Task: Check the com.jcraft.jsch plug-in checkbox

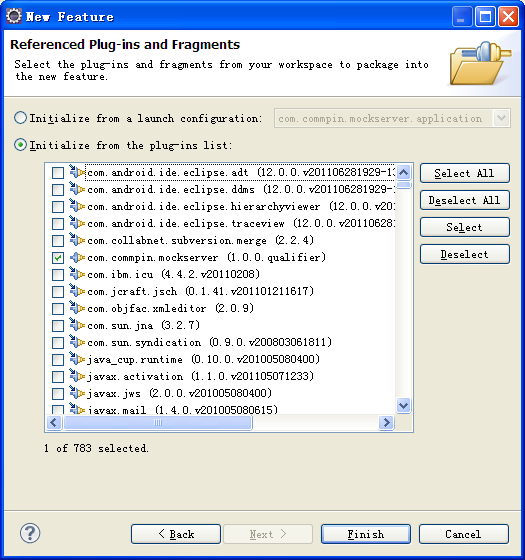Action: (58, 292)
